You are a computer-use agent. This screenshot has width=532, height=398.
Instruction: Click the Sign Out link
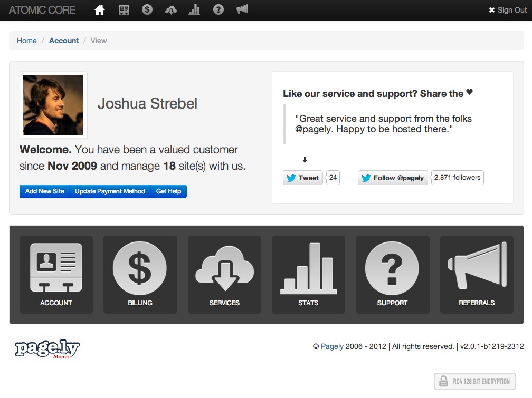coord(508,10)
